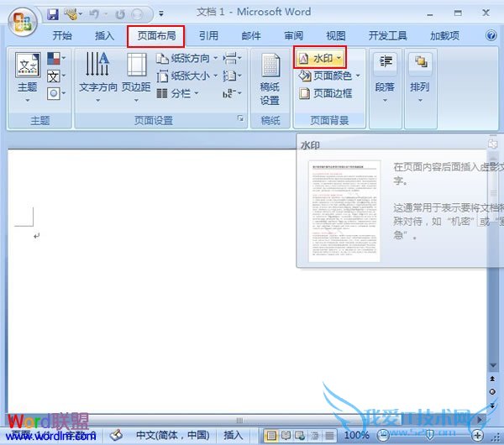This screenshot has width=504, height=445.
Task: Click the zoom in plus button
Action: coord(477,436)
